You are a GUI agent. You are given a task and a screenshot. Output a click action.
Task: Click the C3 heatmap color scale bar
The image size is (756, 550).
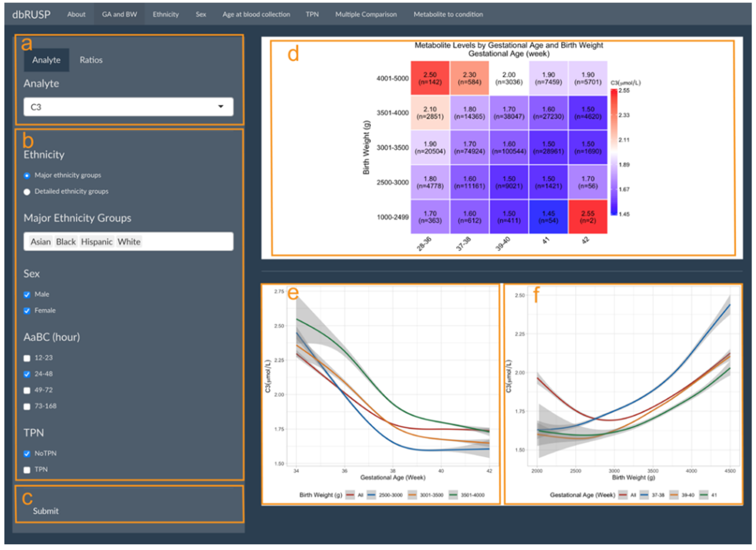614,152
